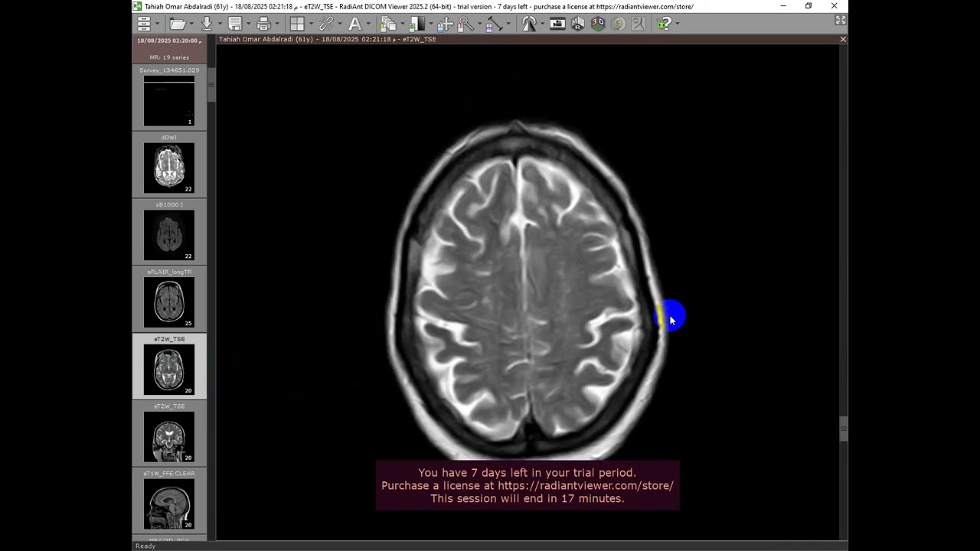Image resolution: width=980 pixels, height=551 pixels.
Task: Select the coronal eT2W_TSE series thumbnail
Action: click(169, 437)
